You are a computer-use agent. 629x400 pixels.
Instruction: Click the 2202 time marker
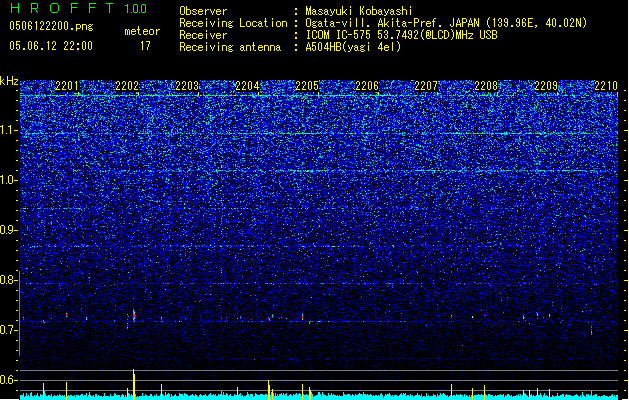[127, 86]
